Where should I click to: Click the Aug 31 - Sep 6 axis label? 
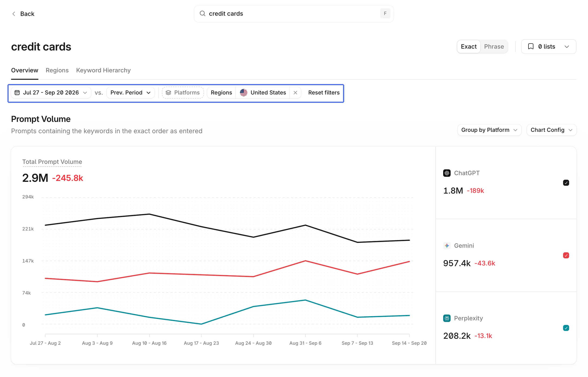305,343
